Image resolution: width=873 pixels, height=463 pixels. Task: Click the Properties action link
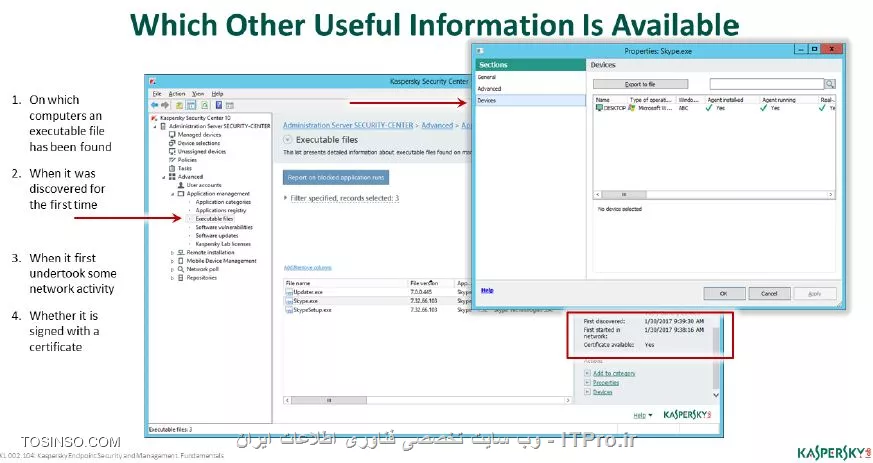click(x=606, y=383)
